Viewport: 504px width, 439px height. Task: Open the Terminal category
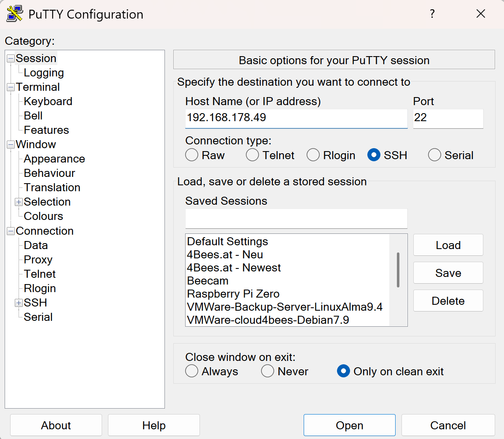tap(38, 87)
